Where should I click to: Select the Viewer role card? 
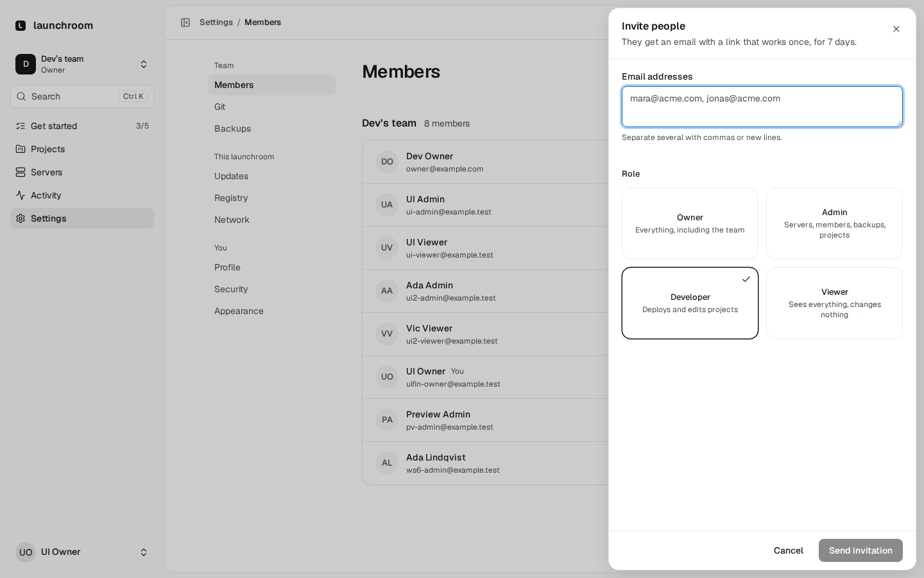[834, 303]
